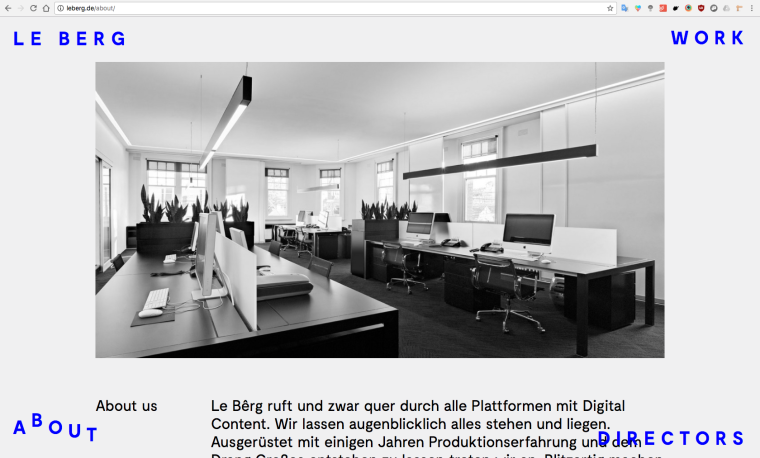Navigate to the DIRECTORS section
Screen dimensions: 760x458
click(x=671, y=438)
